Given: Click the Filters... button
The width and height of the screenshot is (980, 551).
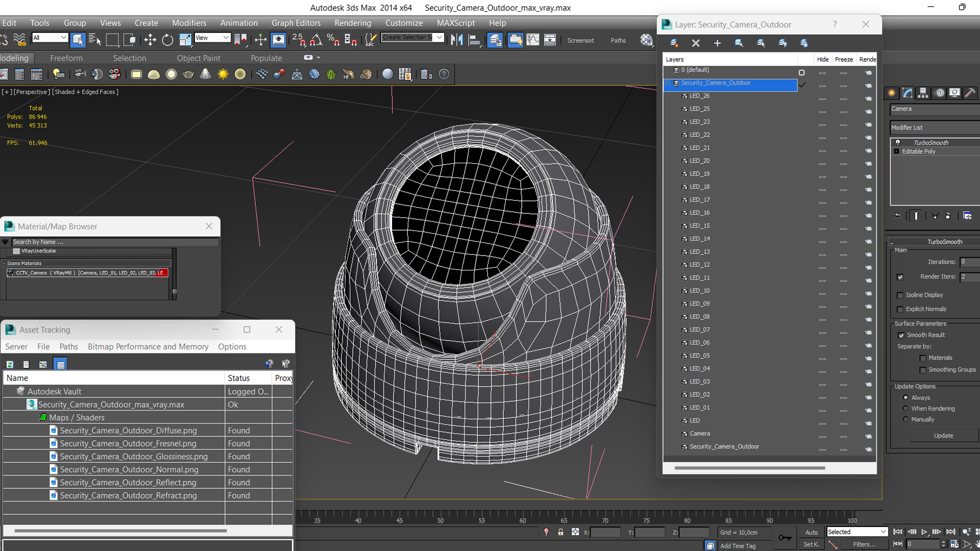Looking at the screenshot, I should pos(864,544).
